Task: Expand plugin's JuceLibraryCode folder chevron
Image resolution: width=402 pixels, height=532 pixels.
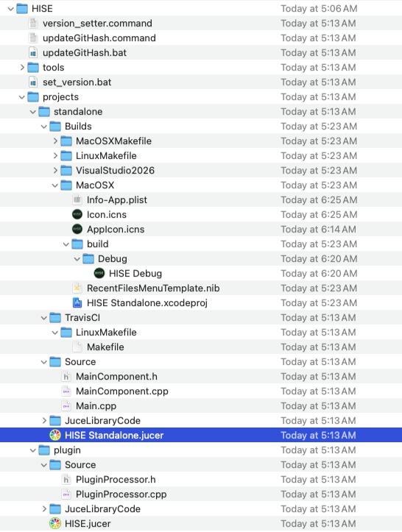Action: [44, 508]
